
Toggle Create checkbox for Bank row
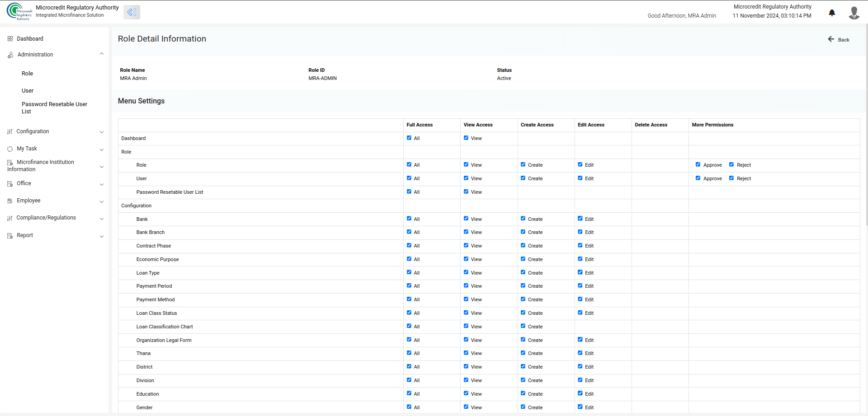pos(523,219)
